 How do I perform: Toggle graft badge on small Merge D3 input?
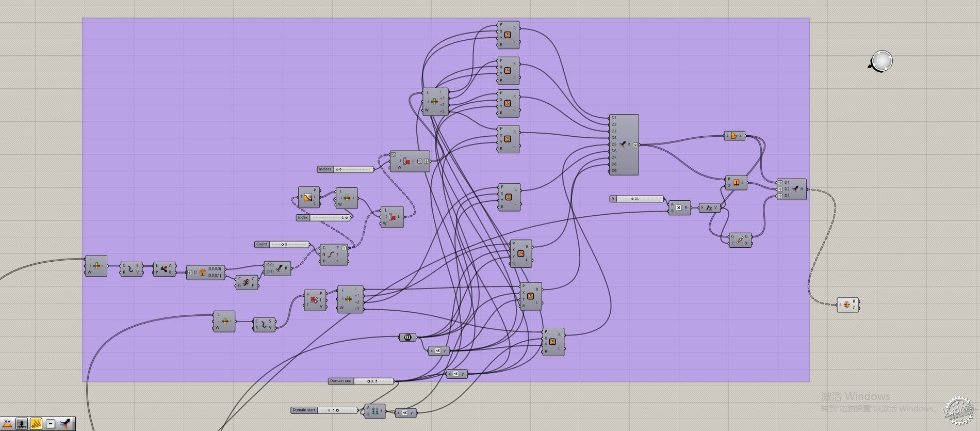(x=780, y=196)
